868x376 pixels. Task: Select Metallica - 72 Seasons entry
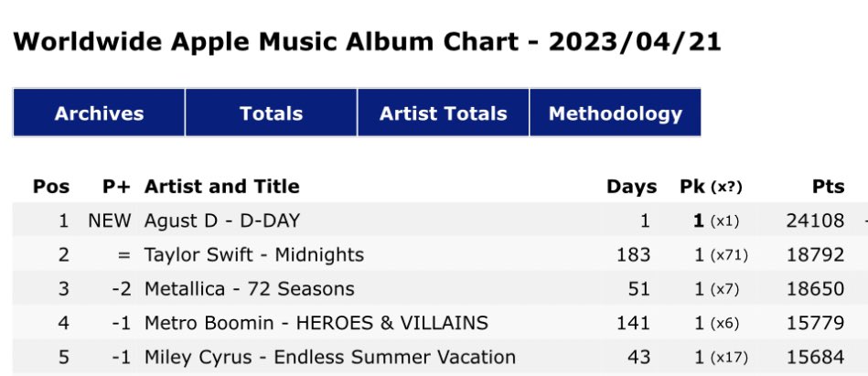click(249, 288)
